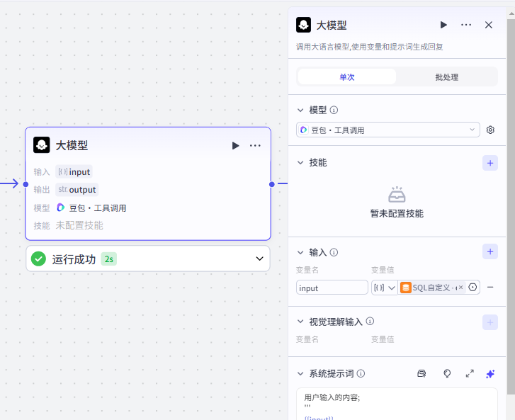Open the variable type dropdown for input
515x420 pixels.
tap(385, 288)
